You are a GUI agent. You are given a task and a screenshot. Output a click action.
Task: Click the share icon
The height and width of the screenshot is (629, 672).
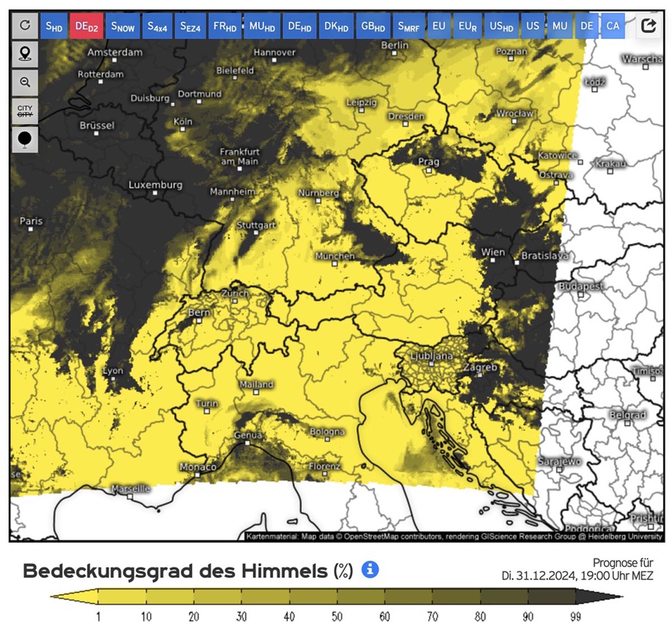(x=648, y=26)
